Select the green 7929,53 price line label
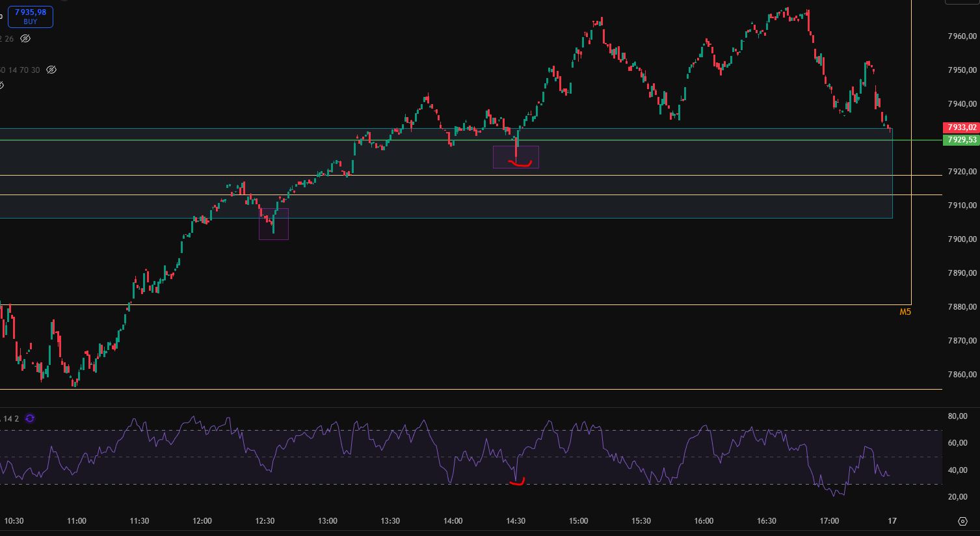 pos(961,140)
